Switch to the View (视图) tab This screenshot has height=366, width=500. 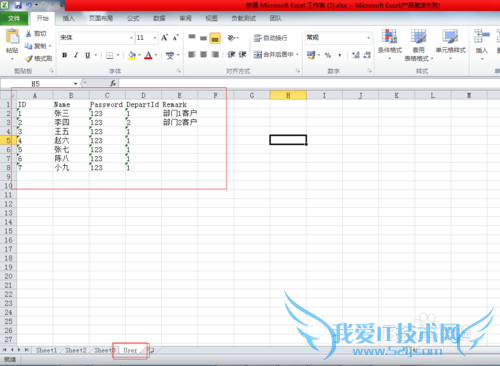coord(211,18)
